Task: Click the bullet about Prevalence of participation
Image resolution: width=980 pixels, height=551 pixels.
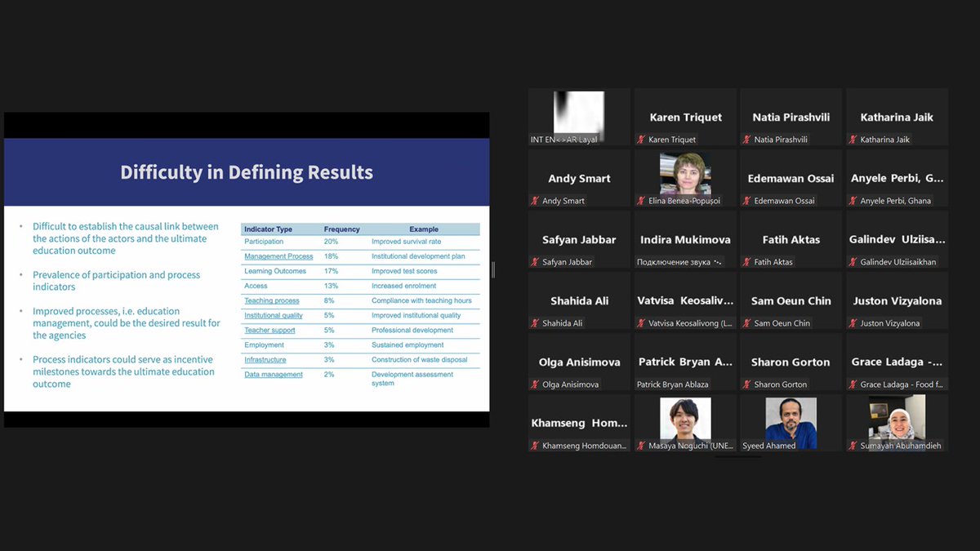Action: point(116,281)
